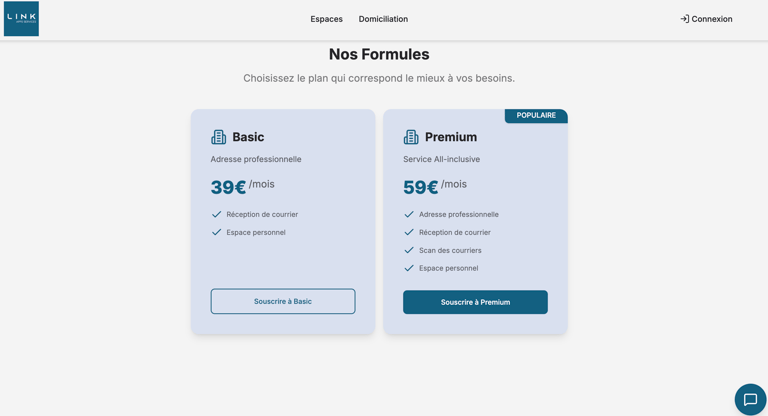Click Espace personnel checkmark in Premium
This screenshot has width=768, height=416.
[409, 268]
